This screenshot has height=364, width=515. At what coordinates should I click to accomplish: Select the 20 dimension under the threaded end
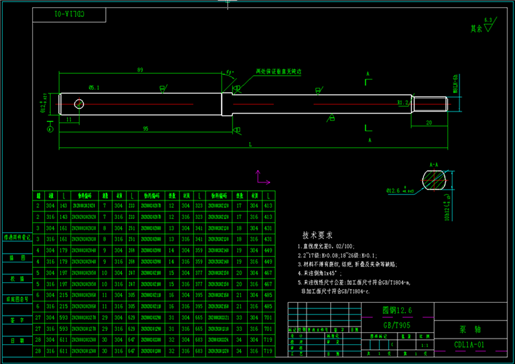click(429, 123)
